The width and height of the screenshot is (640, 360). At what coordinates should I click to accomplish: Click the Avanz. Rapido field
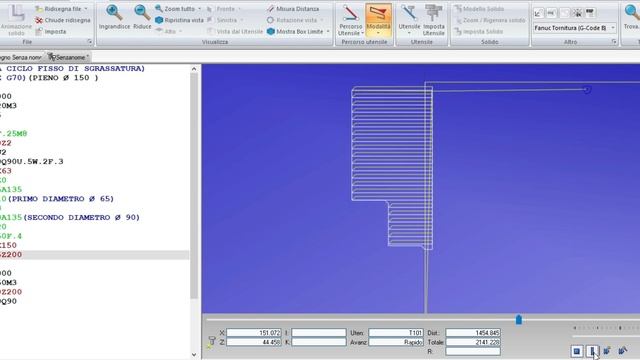396,342
